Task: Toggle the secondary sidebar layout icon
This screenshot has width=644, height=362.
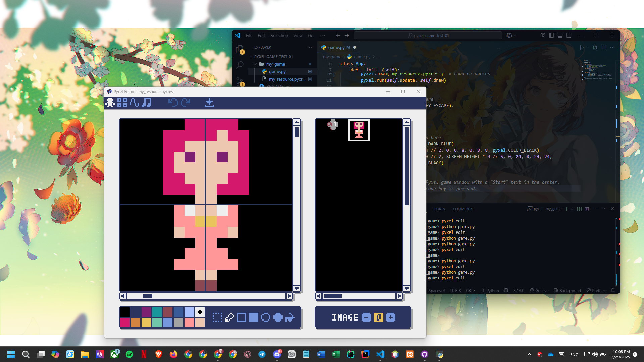Action: (x=569, y=35)
